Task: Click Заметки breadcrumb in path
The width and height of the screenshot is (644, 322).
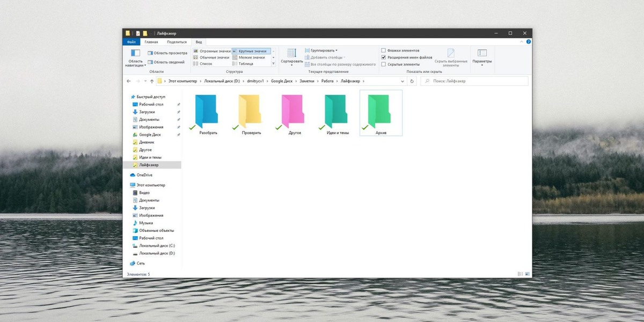Action: pos(306,81)
